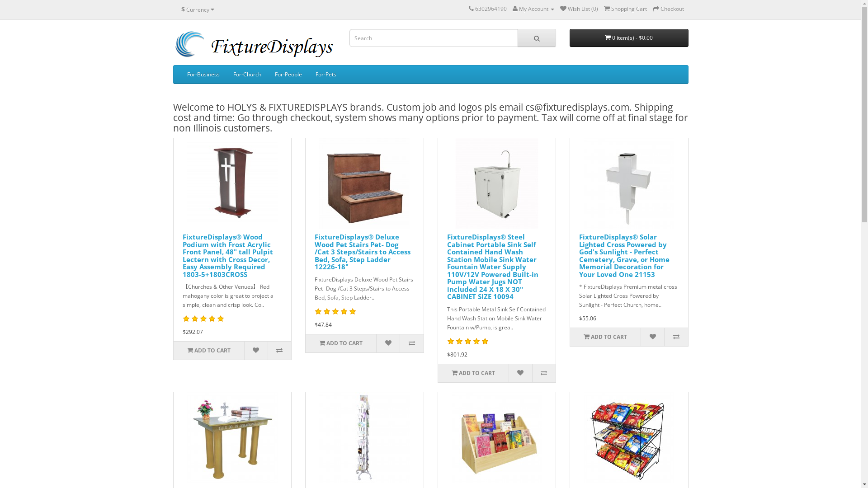Expand My Account menu

point(533,9)
